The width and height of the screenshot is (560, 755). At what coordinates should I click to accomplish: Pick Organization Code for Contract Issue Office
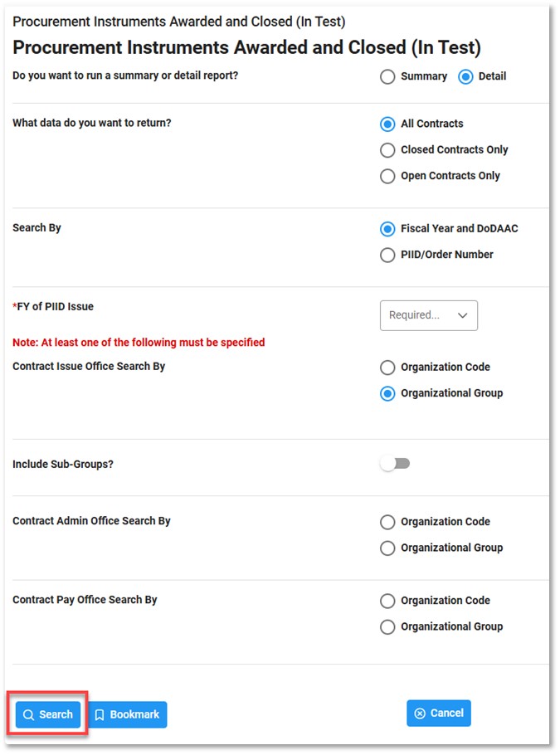tap(387, 368)
